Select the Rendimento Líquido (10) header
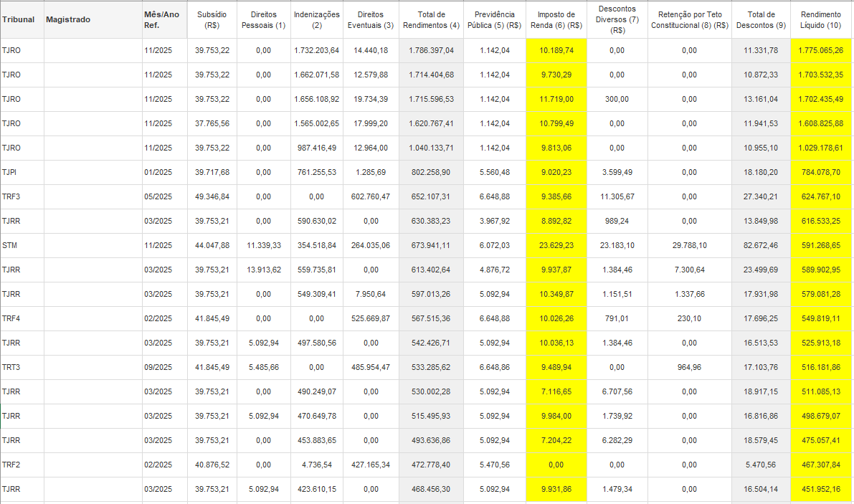 821,19
